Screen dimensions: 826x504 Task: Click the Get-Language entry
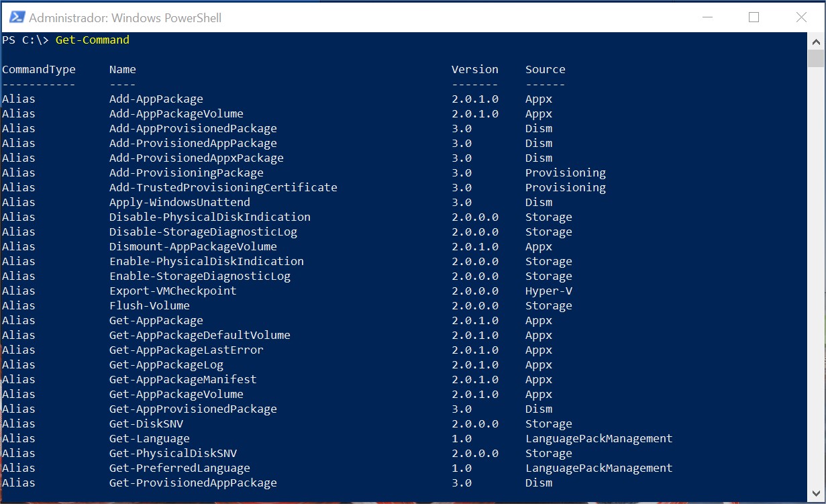coord(150,439)
